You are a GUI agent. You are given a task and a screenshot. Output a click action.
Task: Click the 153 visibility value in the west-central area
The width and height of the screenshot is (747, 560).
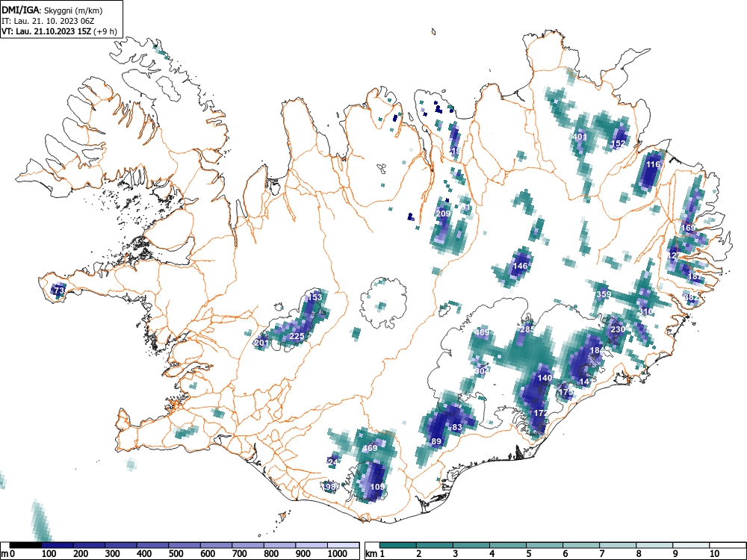point(314,297)
